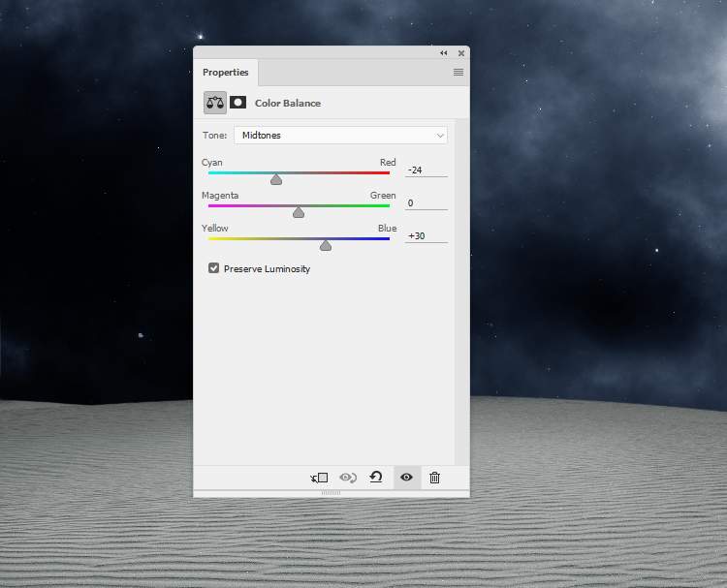Click the Magenta-Green value field showing 0

coord(426,203)
